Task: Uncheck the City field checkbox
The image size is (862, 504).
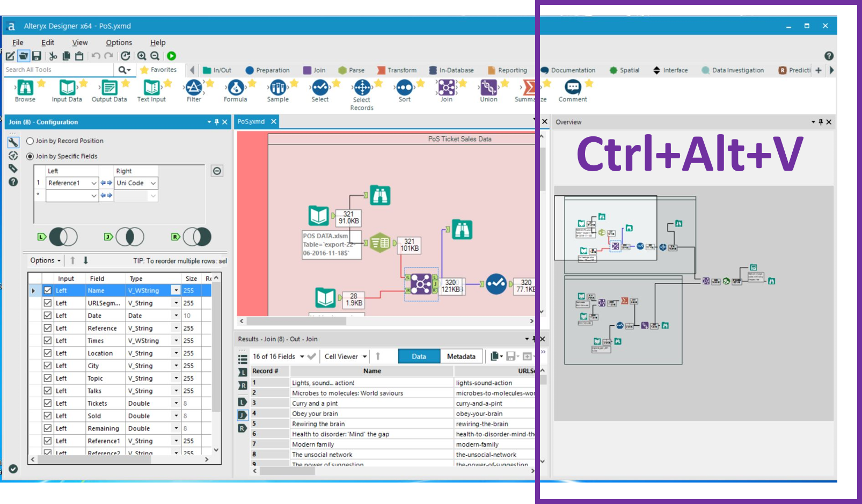Action: (48, 366)
